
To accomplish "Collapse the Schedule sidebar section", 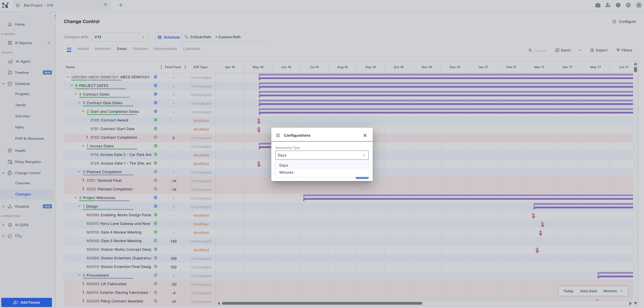I will pyautogui.click(x=3, y=84).
